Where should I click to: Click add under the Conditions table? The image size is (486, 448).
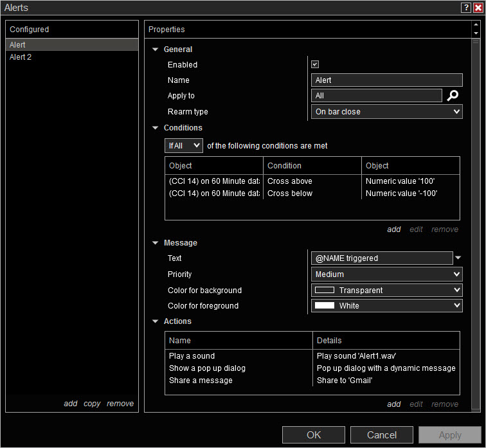pos(393,229)
